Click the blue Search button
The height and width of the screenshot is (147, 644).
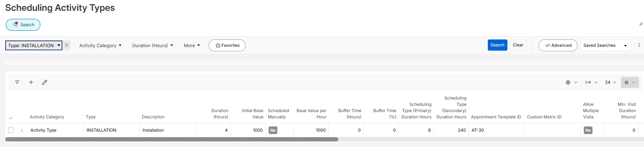point(497,45)
